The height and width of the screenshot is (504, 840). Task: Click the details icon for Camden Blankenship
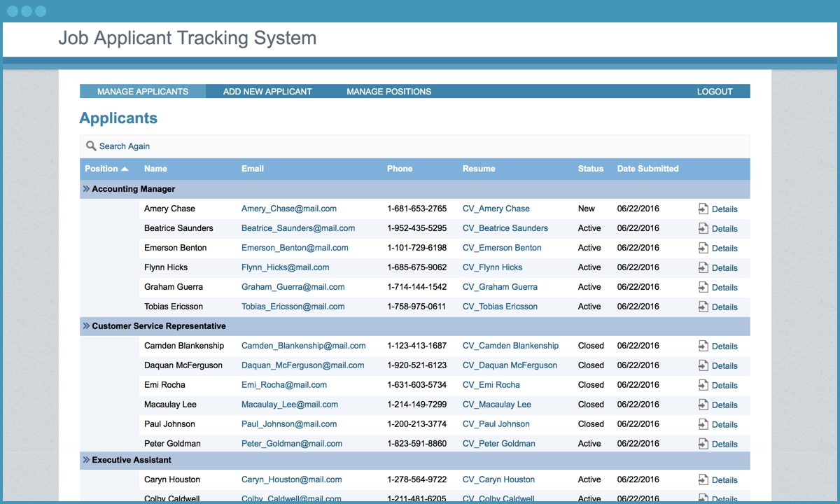pos(703,346)
